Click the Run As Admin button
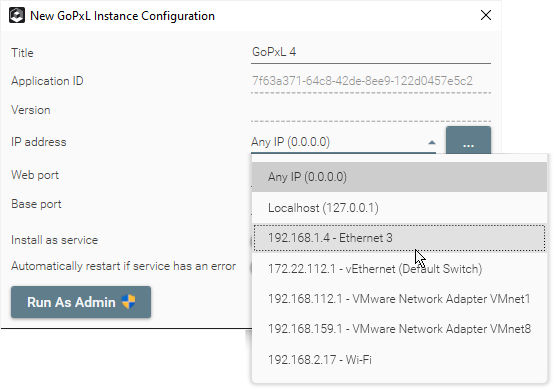This screenshot has width=555, height=390. (81, 302)
